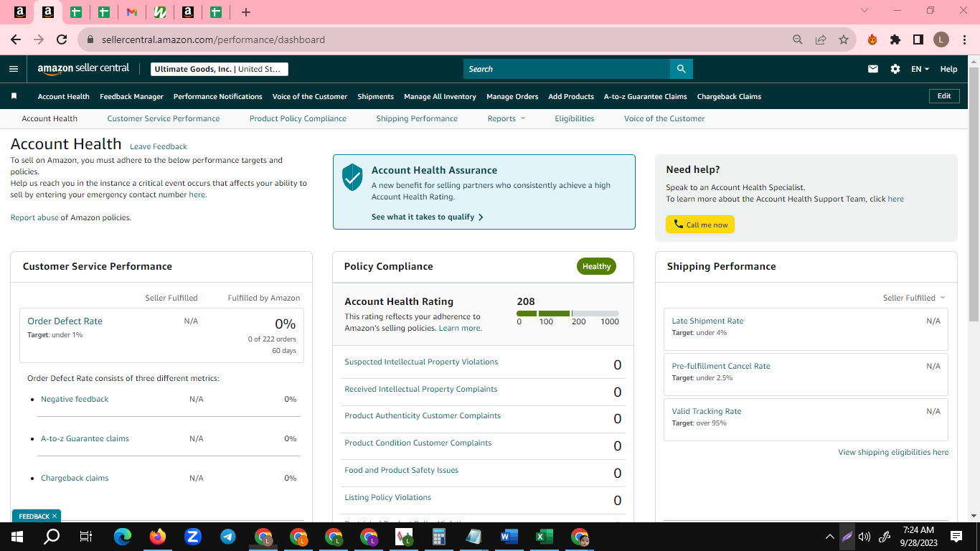Open the Chrome profile avatar L
The width and height of the screenshot is (980, 551).
[941, 40]
